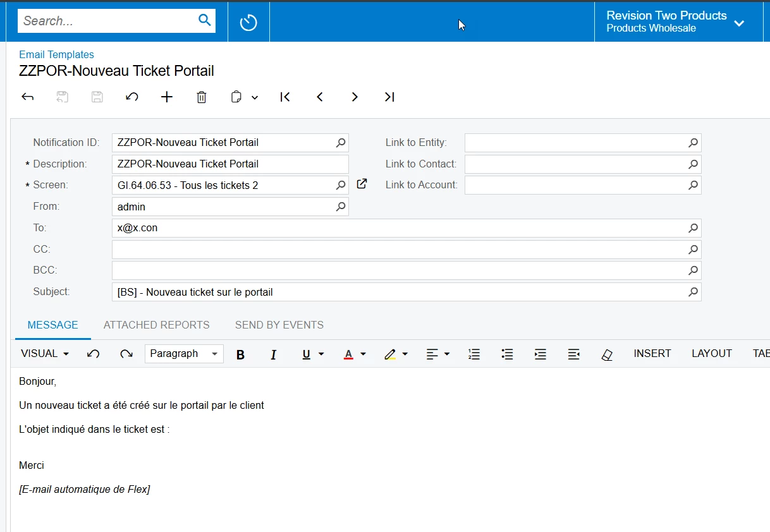Viewport: 770px width, 532px height.
Task: Open Link to Entity lookup magnifier
Action: [694, 143]
